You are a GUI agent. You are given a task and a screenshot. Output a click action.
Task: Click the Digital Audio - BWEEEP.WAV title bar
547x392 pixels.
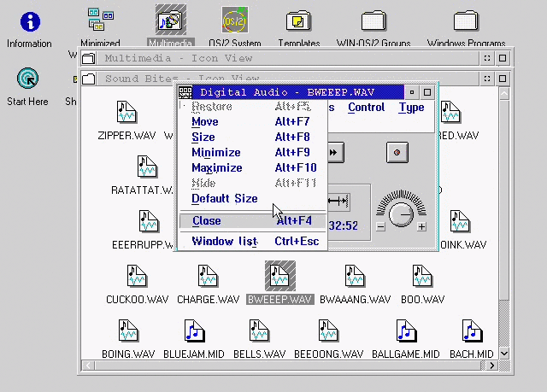tap(298, 92)
